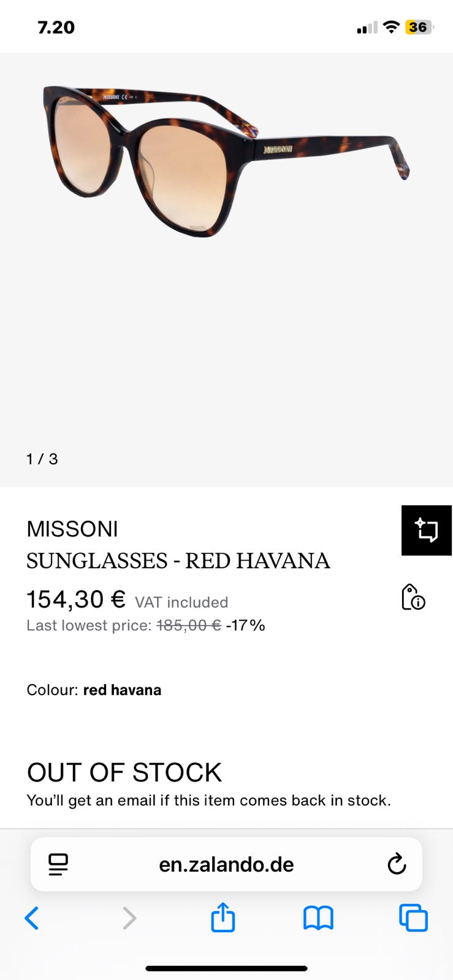This screenshot has height=980, width=453.
Task: Open the Safari share sheet
Action: 223,917
